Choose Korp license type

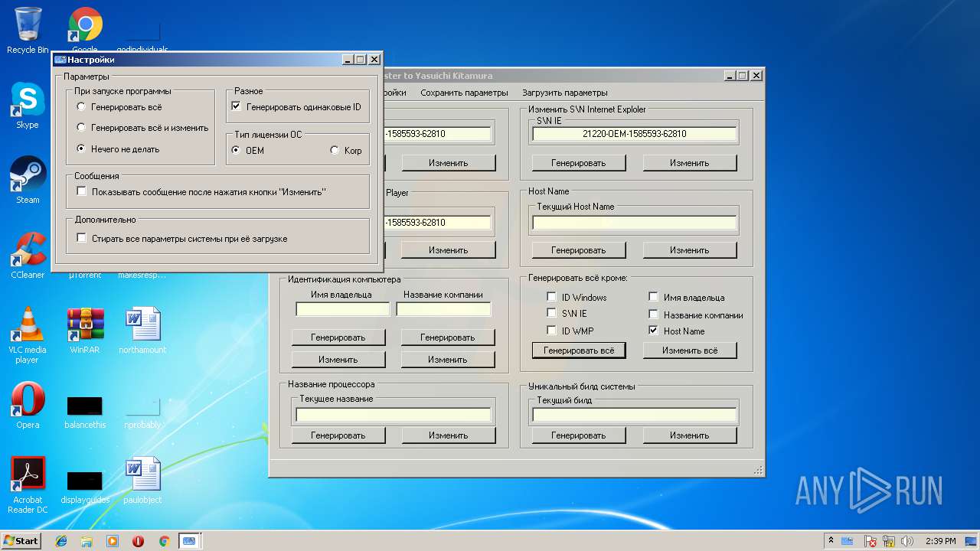click(335, 150)
